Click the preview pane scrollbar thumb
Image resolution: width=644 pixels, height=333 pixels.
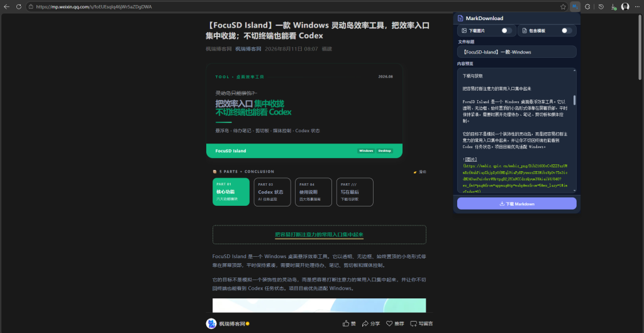(574, 100)
